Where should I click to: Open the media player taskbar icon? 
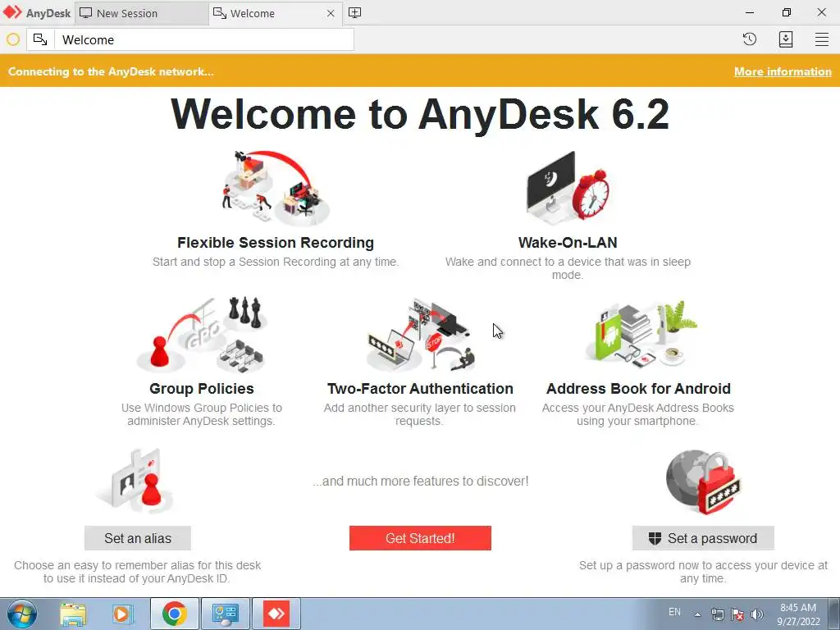(x=121, y=614)
